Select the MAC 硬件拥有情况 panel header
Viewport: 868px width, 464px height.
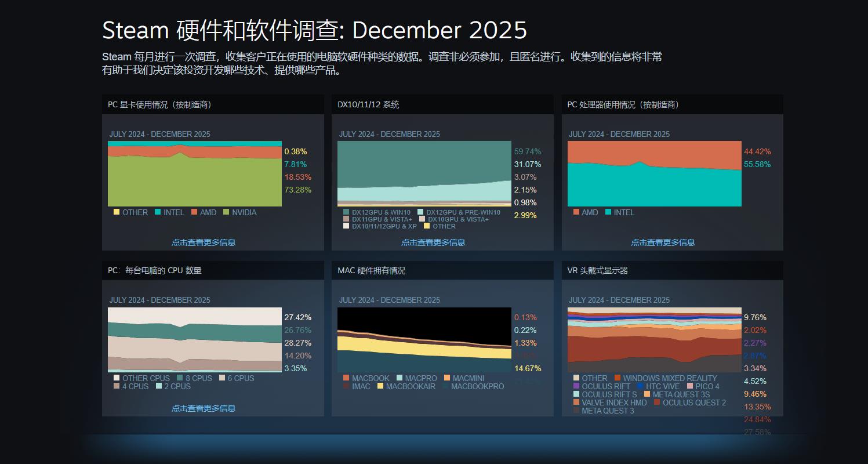(442, 270)
